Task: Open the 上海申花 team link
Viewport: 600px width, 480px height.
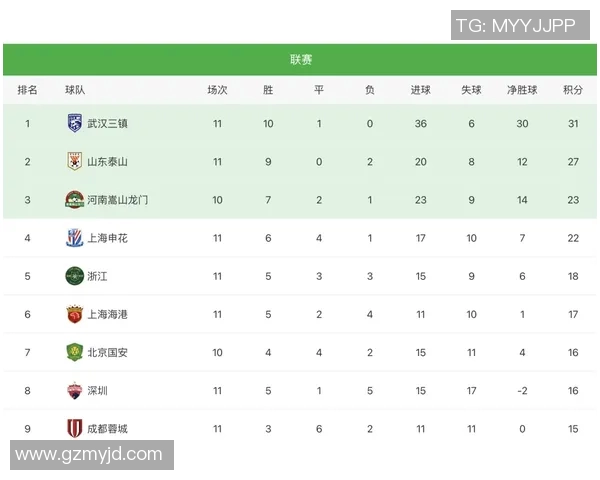Action: point(107,238)
